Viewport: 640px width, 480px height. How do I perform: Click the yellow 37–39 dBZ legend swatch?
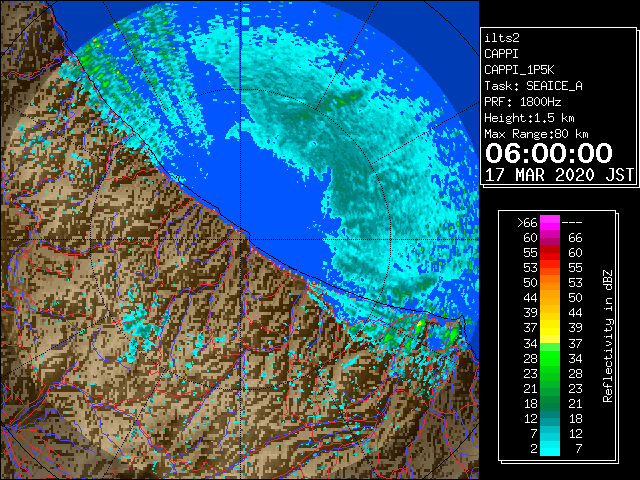(549, 328)
